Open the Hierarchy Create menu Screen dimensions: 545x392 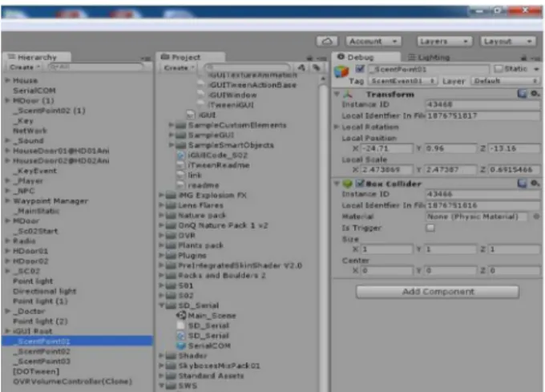coord(24,67)
